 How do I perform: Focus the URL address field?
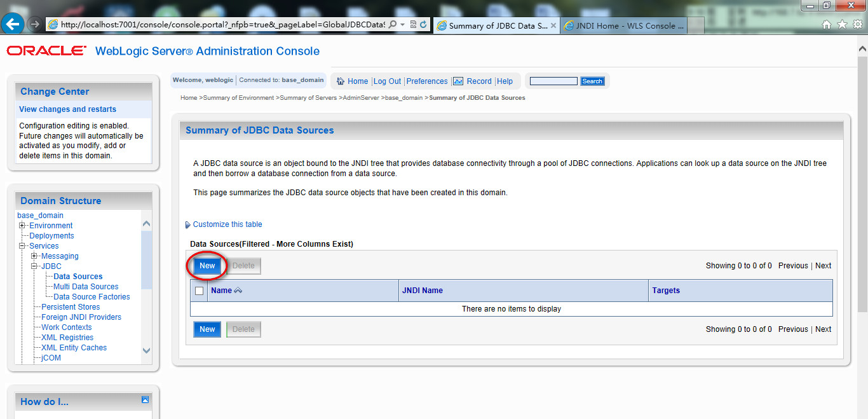tap(222, 24)
